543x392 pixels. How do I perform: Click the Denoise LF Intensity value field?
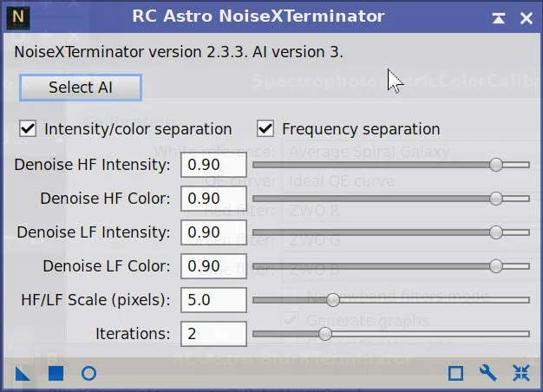pos(213,232)
